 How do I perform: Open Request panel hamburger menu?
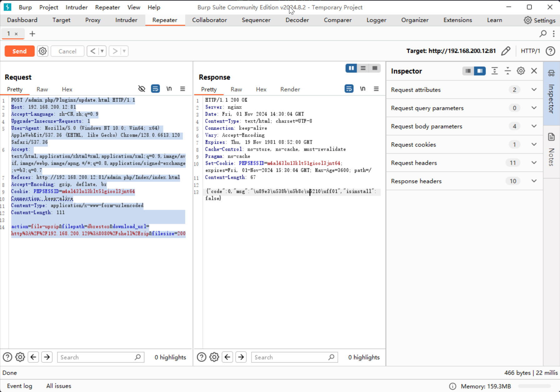click(x=182, y=89)
